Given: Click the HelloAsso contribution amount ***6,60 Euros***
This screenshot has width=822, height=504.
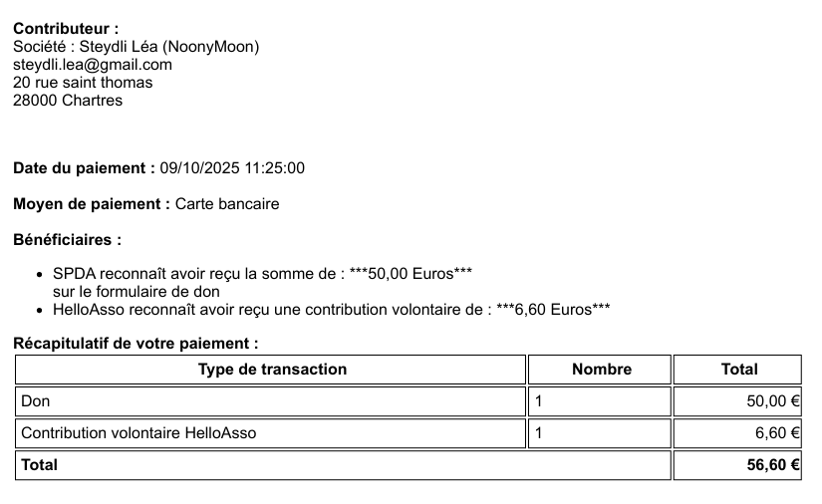Looking at the screenshot, I should pos(553,310).
